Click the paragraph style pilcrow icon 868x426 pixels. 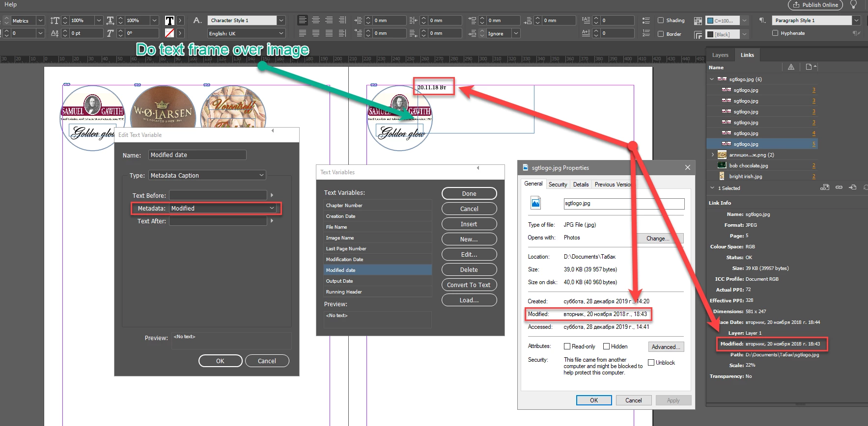[x=762, y=21]
